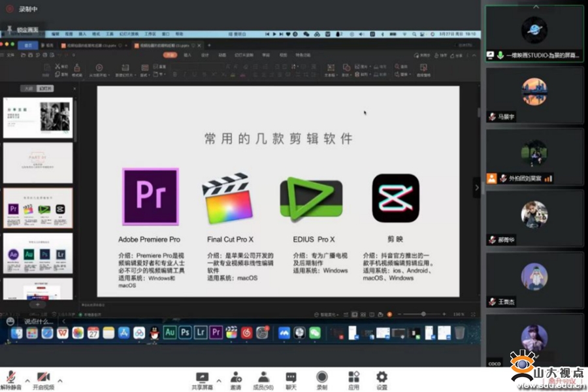Image resolution: width=588 pixels, height=392 pixels.
Task: Click zoom in plus on WPS status bar
Action: pos(444,314)
